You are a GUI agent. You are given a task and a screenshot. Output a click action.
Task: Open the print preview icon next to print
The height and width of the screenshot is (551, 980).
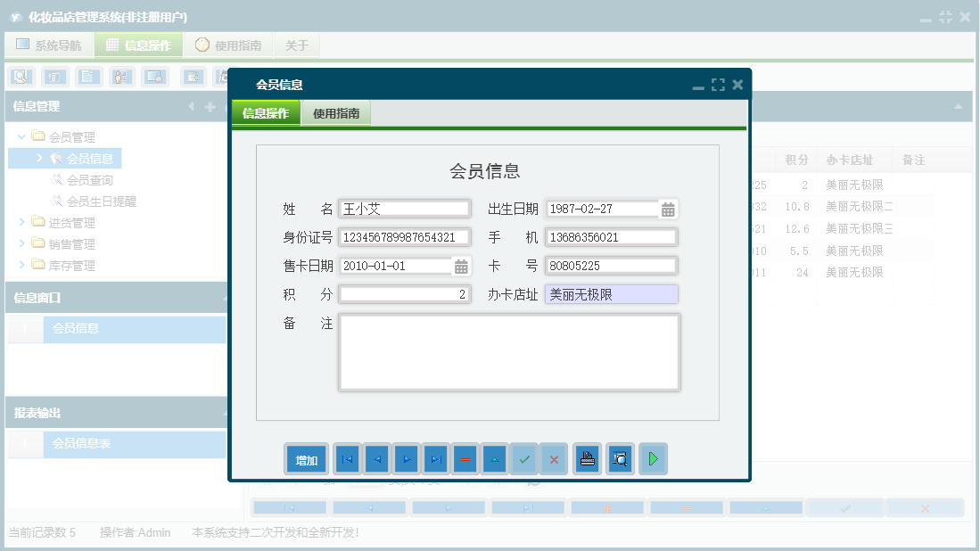(620, 458)
